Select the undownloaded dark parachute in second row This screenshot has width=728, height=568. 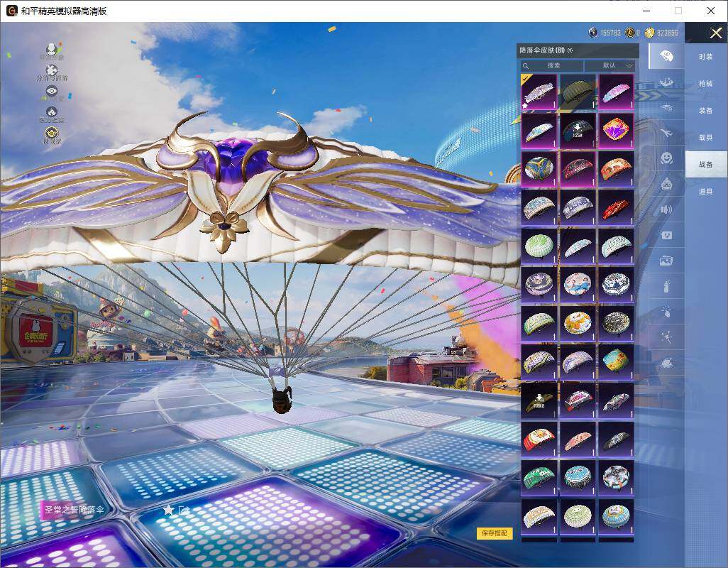point(578,131)
